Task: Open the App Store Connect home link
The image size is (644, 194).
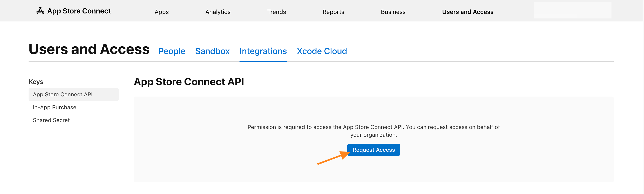Action: tap(73, 11)
